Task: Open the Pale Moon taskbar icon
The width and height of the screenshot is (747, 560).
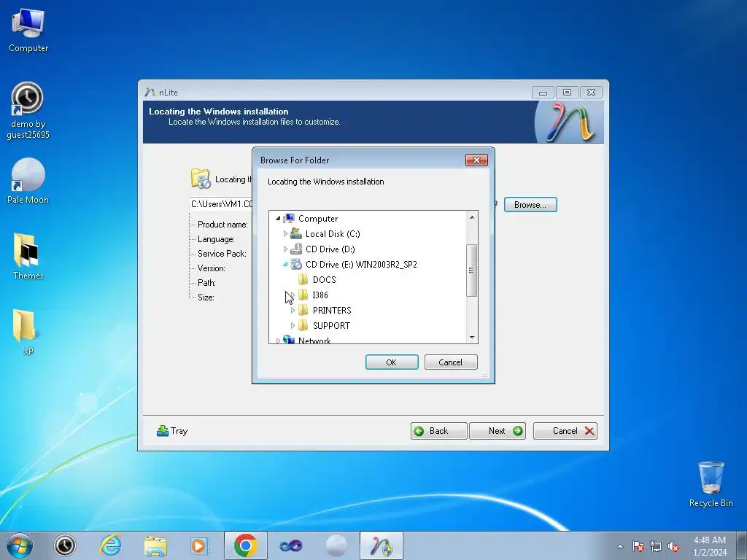Action: click(336, 545)
